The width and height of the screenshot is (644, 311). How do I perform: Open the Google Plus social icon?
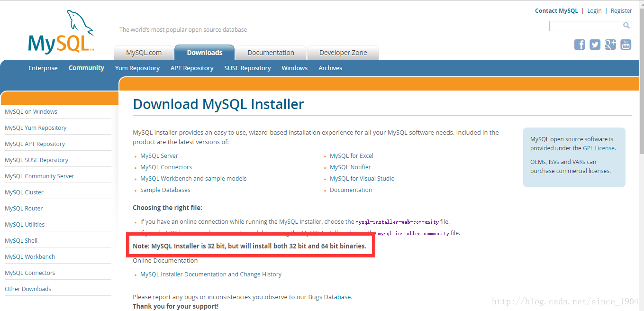click(x=610, y=45)
